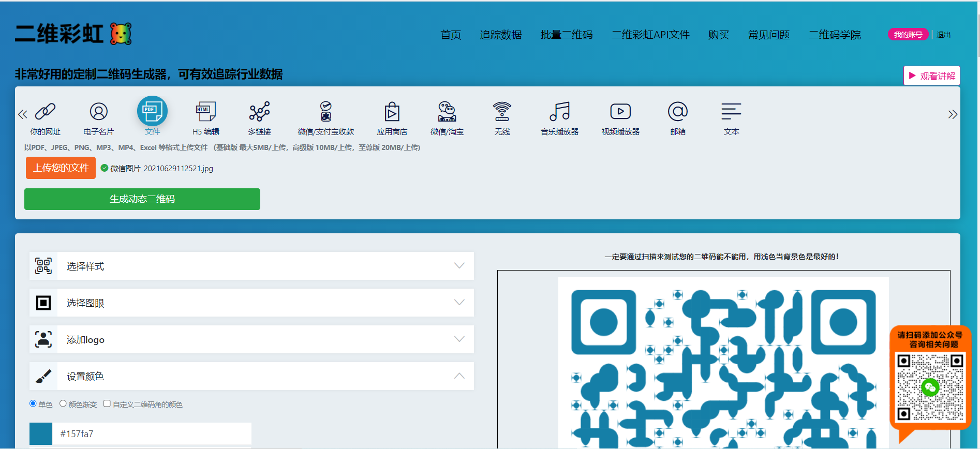Expand the 添加logo section
This screenshot has height=449, width=980.
[x=252, y=339]
